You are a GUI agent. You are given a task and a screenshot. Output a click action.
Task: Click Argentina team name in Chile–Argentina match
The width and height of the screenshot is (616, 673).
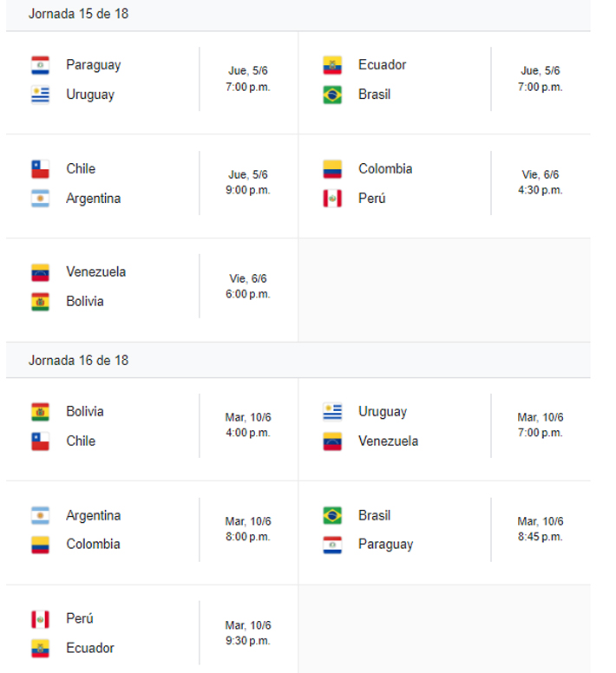click(93, 199)
